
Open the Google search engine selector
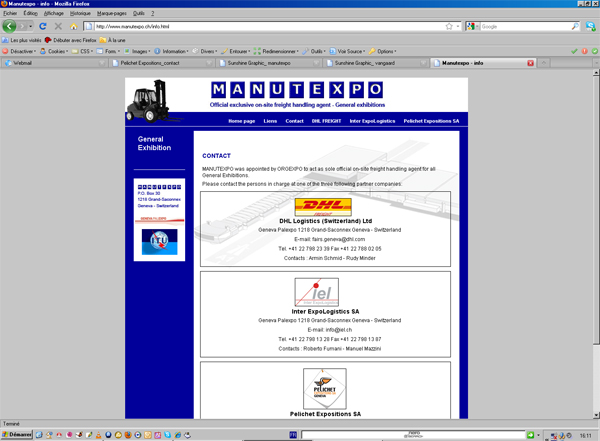tap(473, 26)
